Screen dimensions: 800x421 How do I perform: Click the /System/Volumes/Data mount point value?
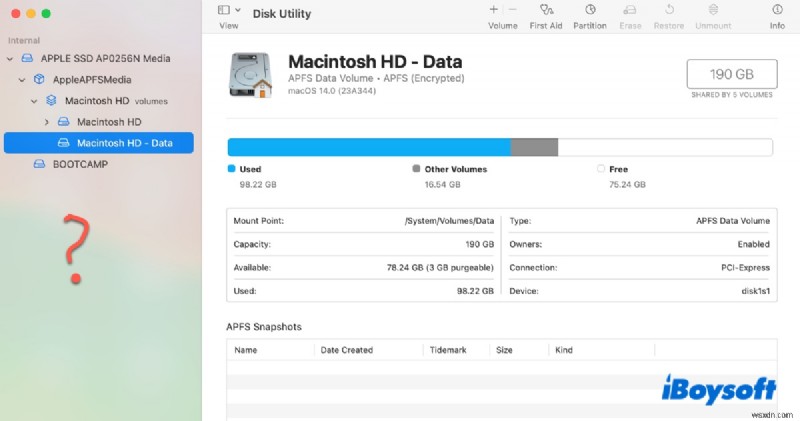click(449, 221)
